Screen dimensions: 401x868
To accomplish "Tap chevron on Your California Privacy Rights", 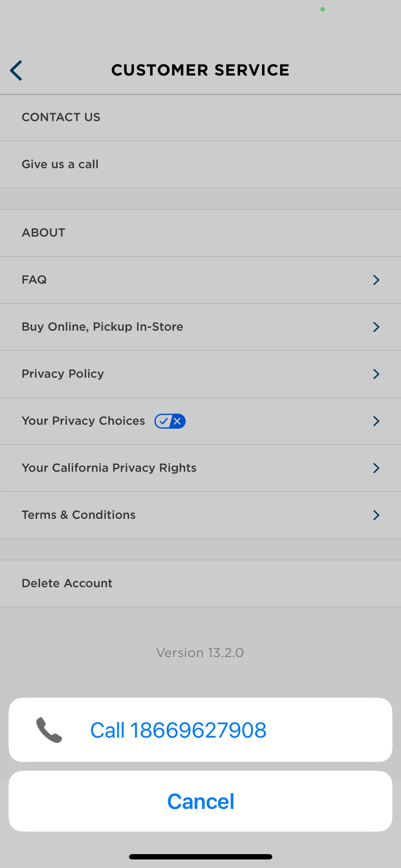I will pos(376,468).
